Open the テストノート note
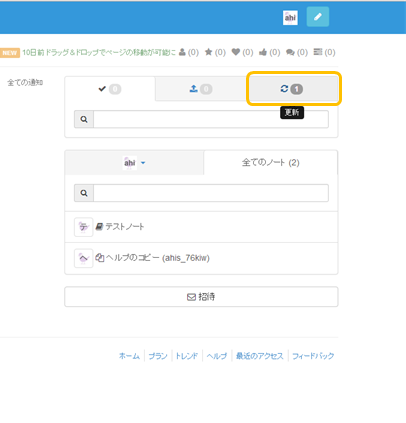The image size is (406, 423). tap(201, 227)
